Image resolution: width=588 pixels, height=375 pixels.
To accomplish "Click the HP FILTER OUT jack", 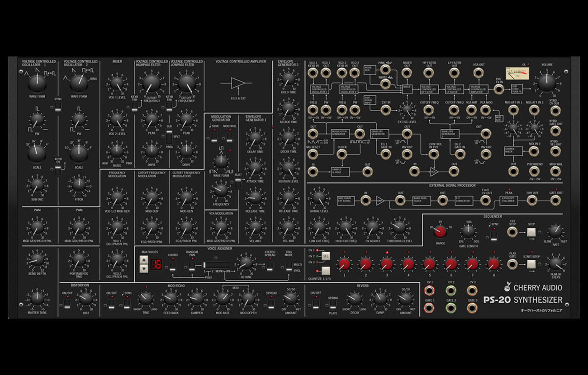I will [x=429, y=73].
